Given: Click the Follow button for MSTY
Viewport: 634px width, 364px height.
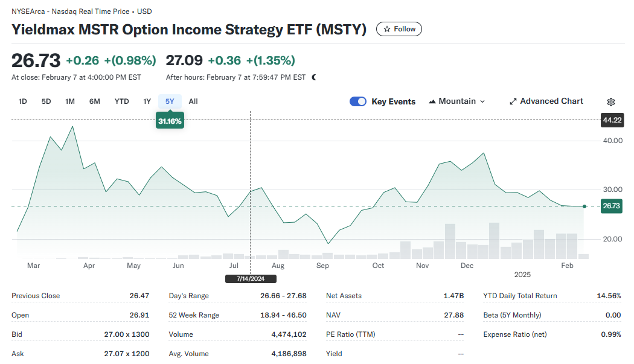Looking at the screenshot, I should click(399, 28).
